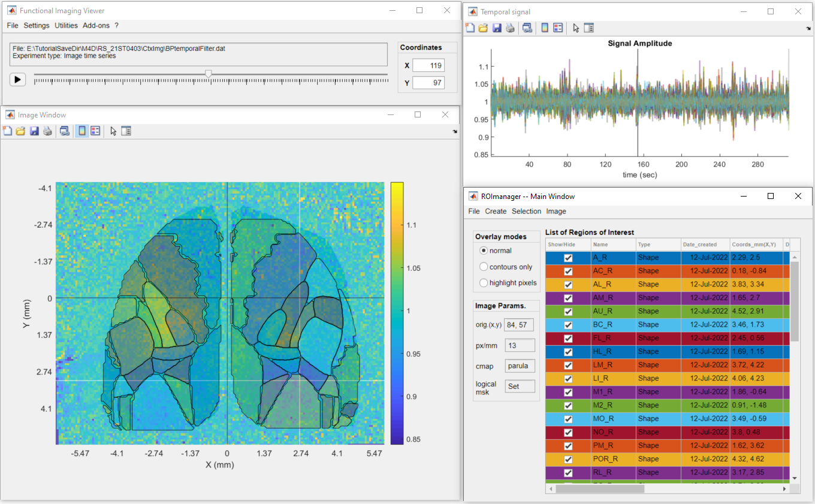
Task: Click the Type column header
Action: pos(658,245)
